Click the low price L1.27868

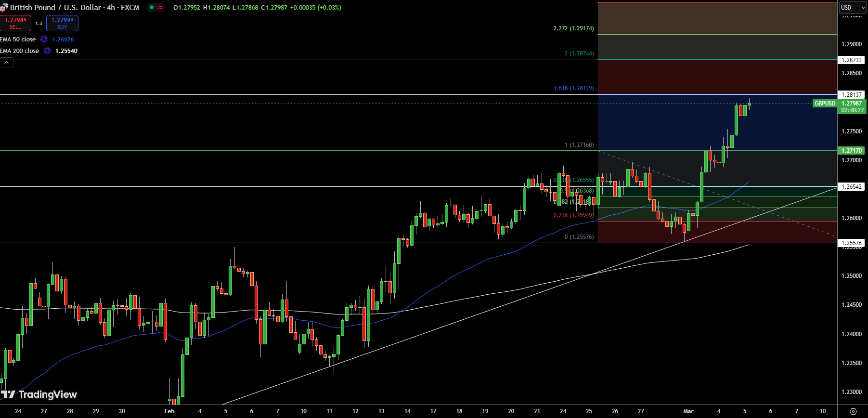pyautogui.click(x=245, y=8)
